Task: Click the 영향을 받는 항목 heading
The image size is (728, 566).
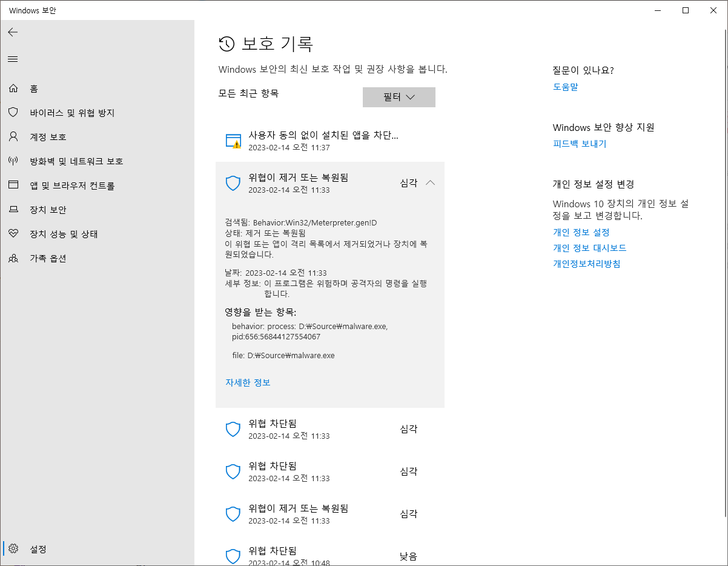Action: (x=260, y=312)
